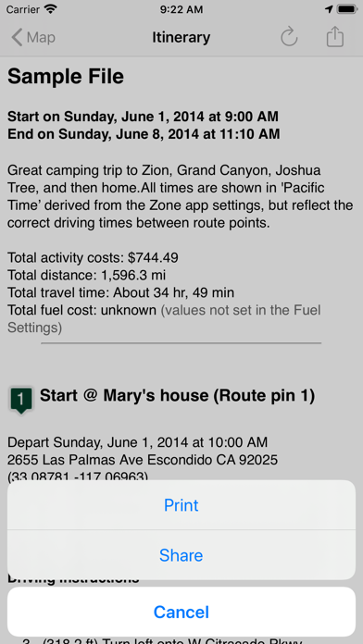Tap the location arrow status icon
Screen dimensions: 363x644
click(x=329, y=9)
